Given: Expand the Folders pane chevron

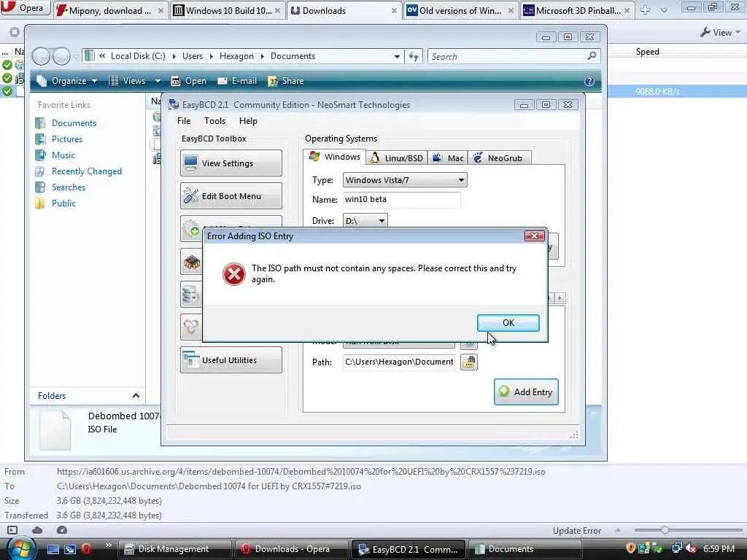Looking at the screenshot, I should (x=136, y=396).
